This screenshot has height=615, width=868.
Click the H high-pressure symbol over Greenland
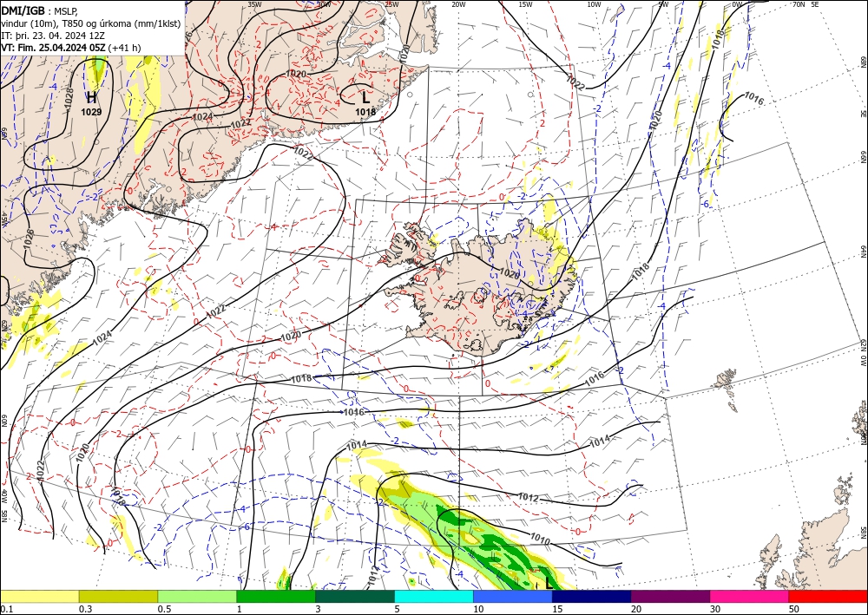point(91,98)
